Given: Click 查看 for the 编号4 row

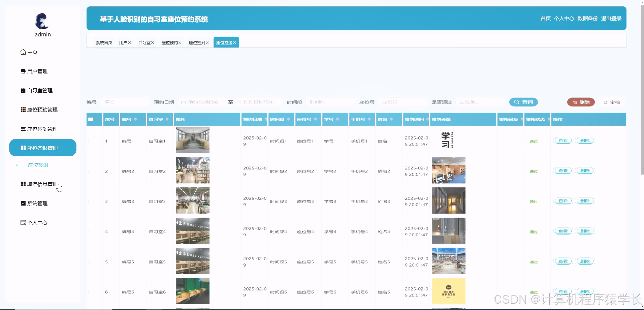Looking at the screenshot, I should pyautogui.click(x=563, y=231).
